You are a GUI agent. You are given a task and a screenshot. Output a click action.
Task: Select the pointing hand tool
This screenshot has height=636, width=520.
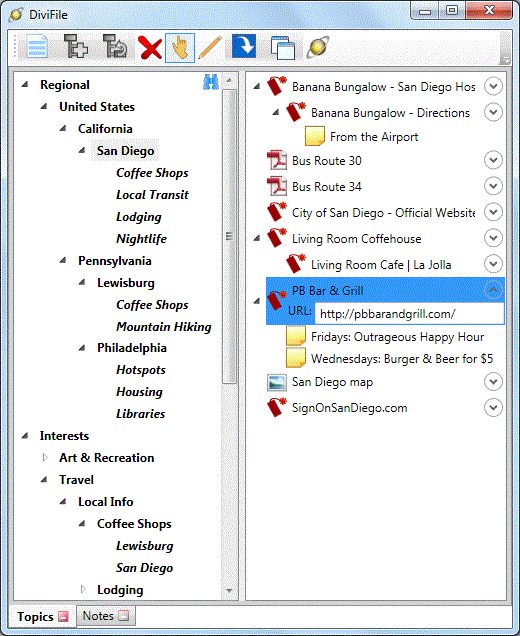(x=180, y=48)
